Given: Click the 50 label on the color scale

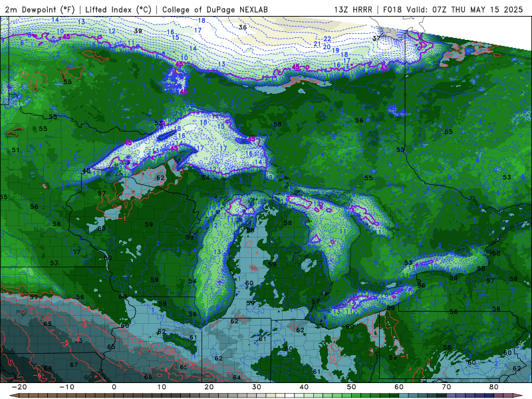Looking at the screenshot, I should click(x=352, y=387).
